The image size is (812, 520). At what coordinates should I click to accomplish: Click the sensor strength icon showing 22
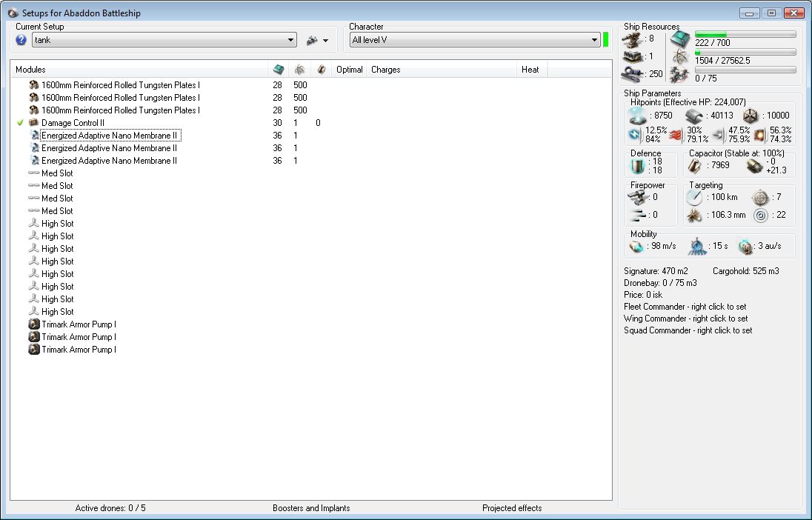pos(760,215)
